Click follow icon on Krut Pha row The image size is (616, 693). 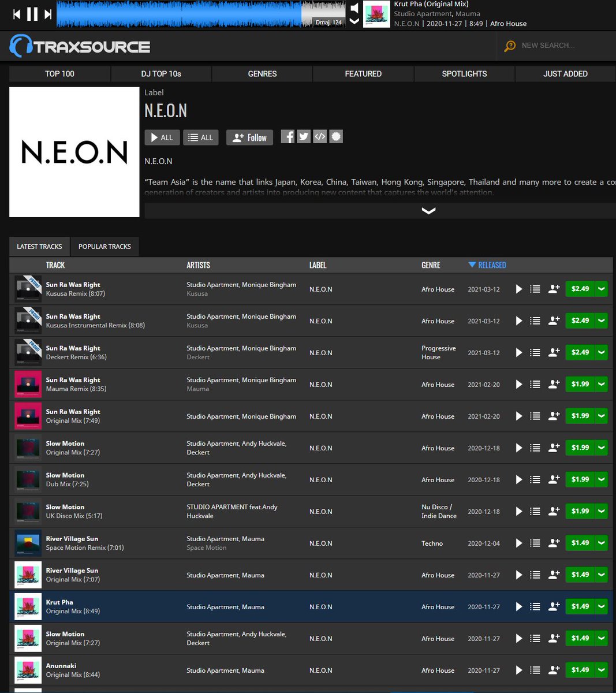click(554, 606)
